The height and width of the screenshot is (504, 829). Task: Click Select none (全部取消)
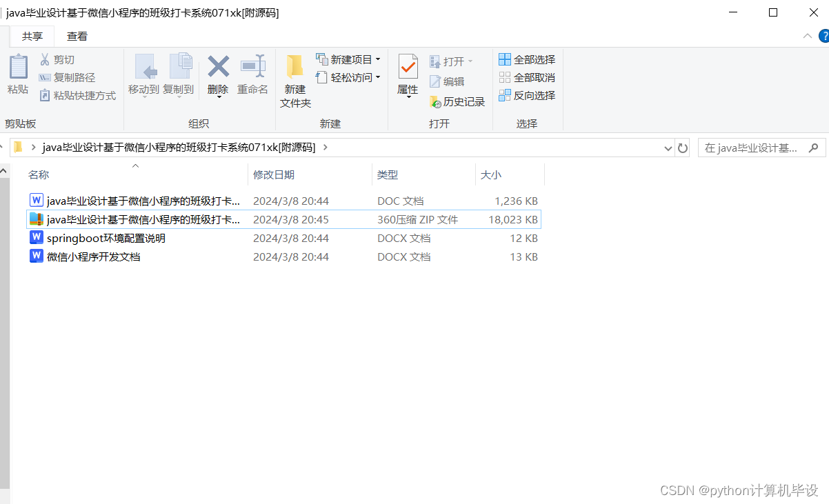[x=527, y=78]
